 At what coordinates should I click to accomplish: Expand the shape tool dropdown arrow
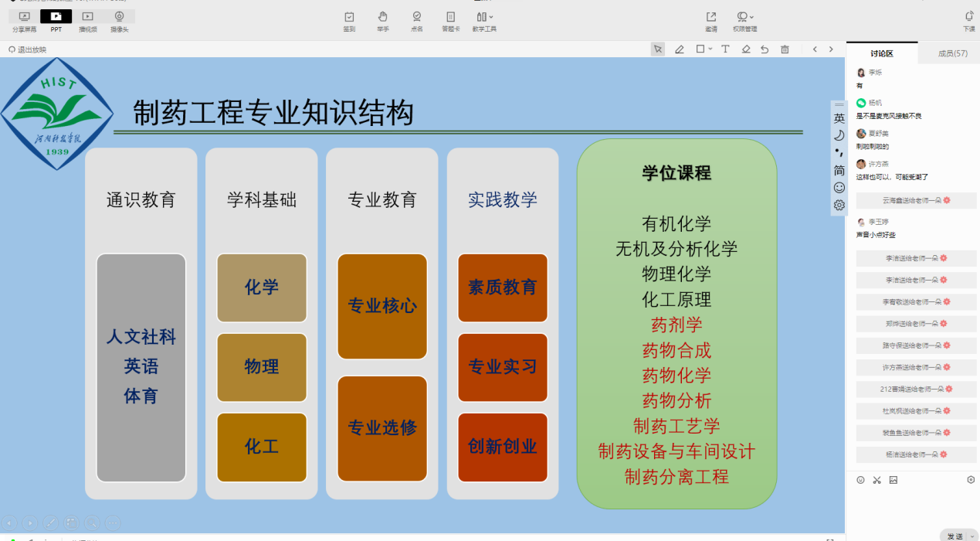(x=710, y=49)
